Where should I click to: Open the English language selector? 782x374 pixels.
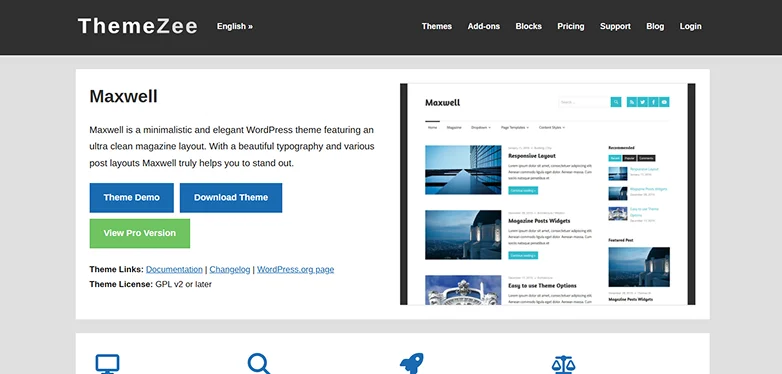coord(234,26)
